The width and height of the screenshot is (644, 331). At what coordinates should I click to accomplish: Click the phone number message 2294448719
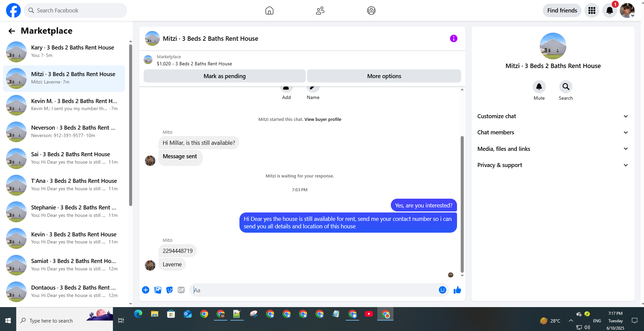pos(178,251)
